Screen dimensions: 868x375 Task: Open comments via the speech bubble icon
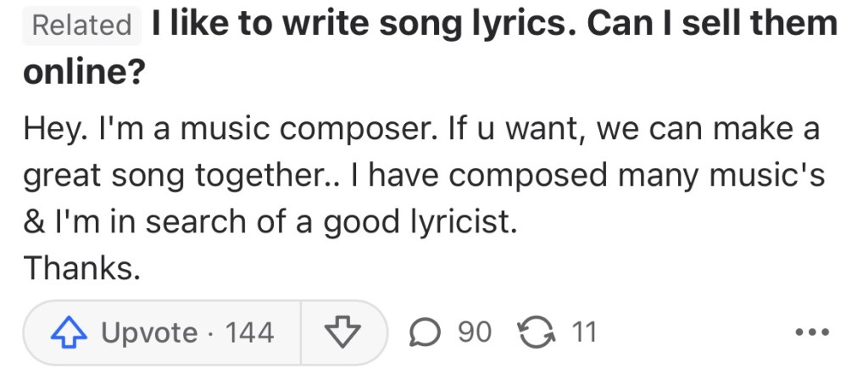coord(423,333)
